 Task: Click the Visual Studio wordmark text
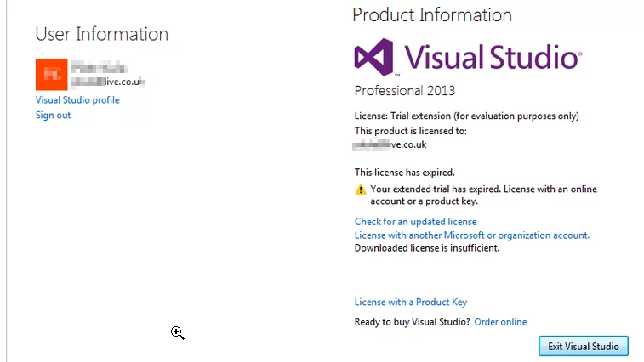click(x=492, y=57)
